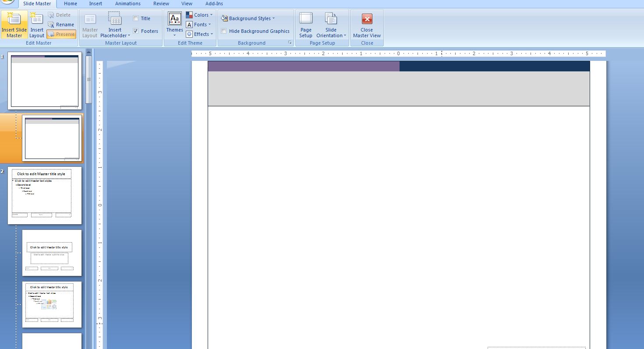Open the View tab
The width and height of the screenshot is (644, 349).
pyautogui.click(x=187, y=4)
